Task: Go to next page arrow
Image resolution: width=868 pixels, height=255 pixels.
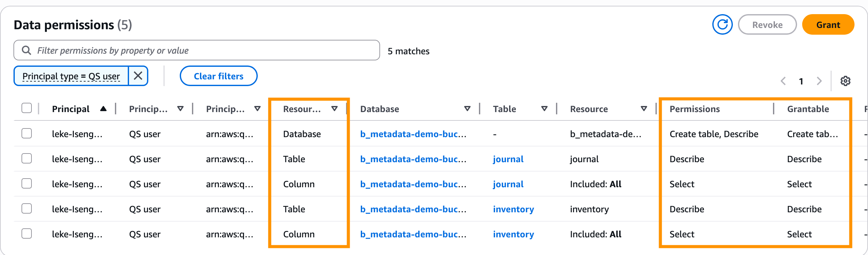Action: click(819, 81)
